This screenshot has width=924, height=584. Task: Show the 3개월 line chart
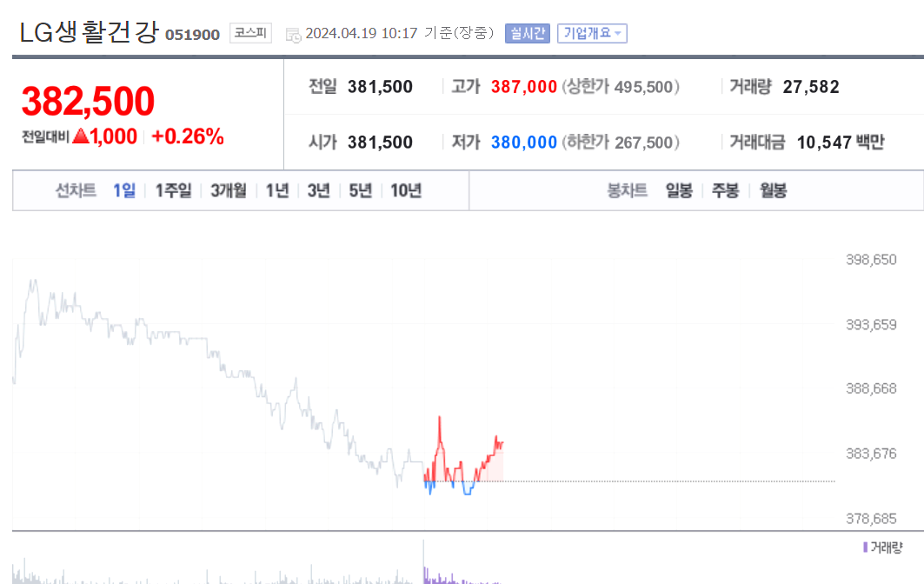click(229, 190)
